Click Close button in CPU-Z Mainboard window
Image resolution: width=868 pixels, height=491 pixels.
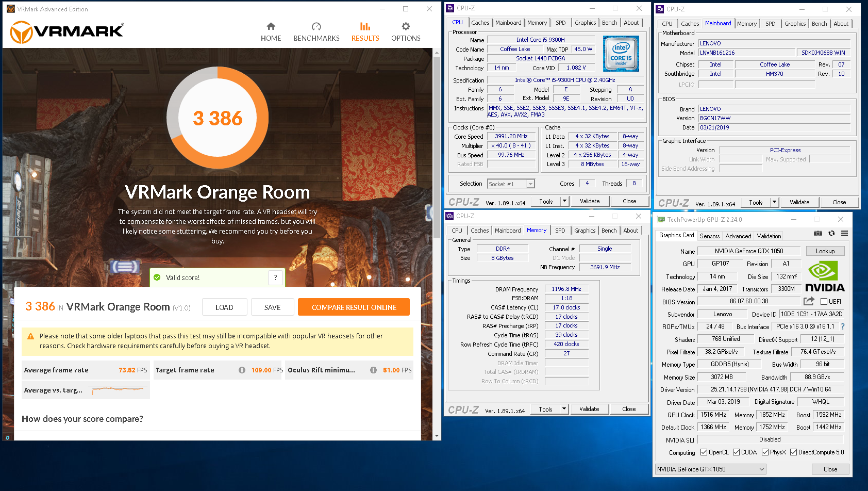(839, 202)
